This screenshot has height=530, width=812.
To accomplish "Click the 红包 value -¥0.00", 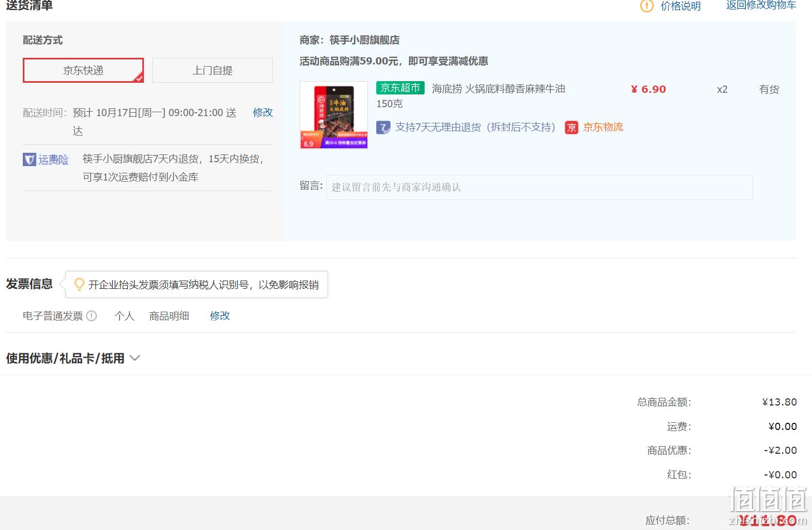I will tap(780, 475).
